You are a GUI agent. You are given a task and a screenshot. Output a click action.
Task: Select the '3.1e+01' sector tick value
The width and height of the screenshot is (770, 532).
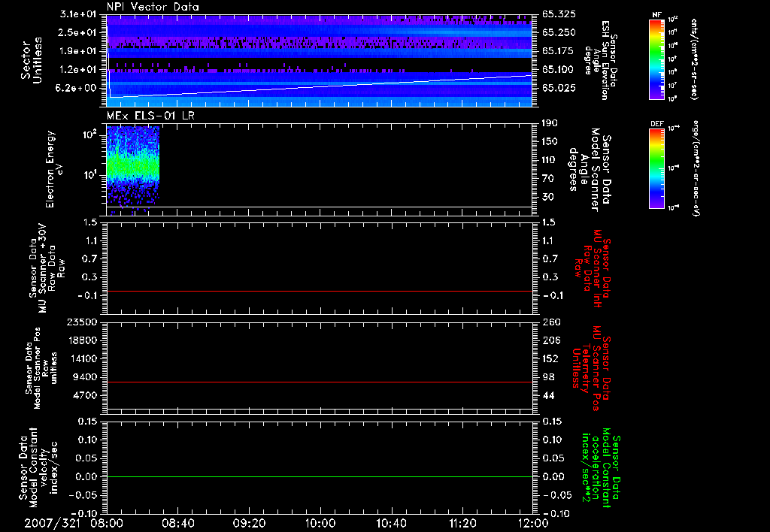[77, 14]
